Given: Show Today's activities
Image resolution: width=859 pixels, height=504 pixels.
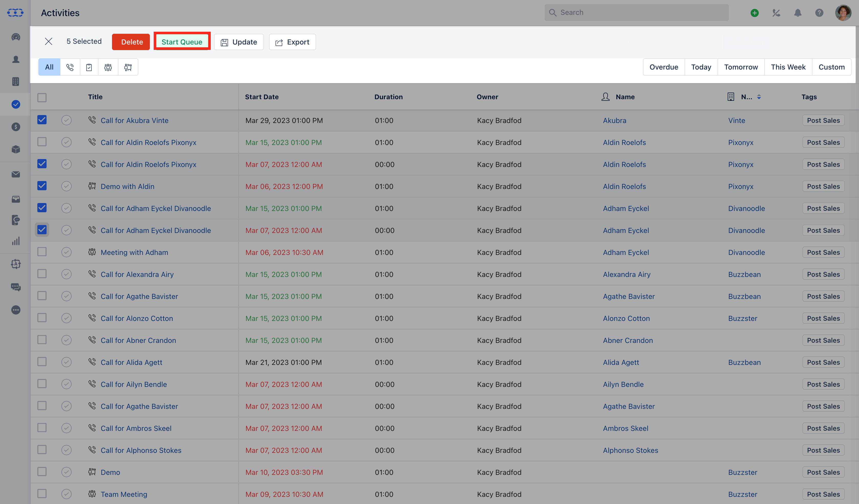Looking at the screenshot, I should 701,67.
